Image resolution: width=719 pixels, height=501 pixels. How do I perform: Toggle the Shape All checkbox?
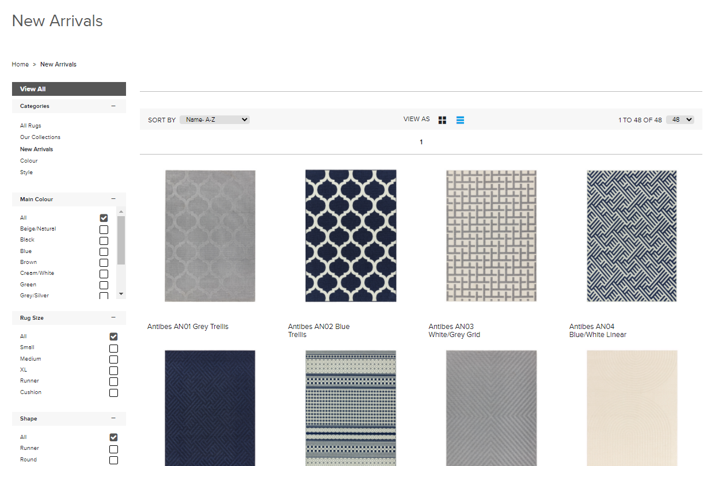point(114,437)
